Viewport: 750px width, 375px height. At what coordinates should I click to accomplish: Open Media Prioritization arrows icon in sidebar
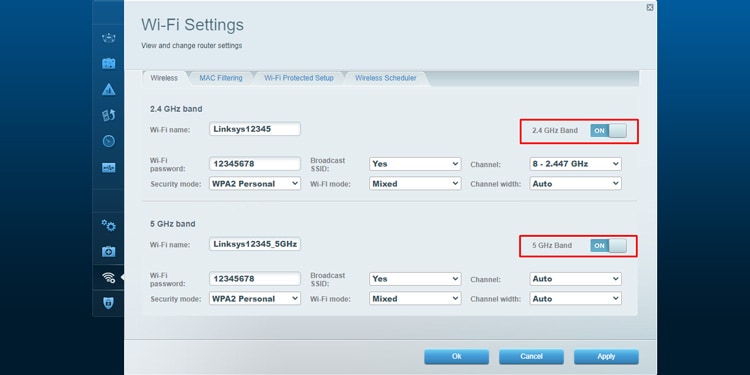(109, 115)
